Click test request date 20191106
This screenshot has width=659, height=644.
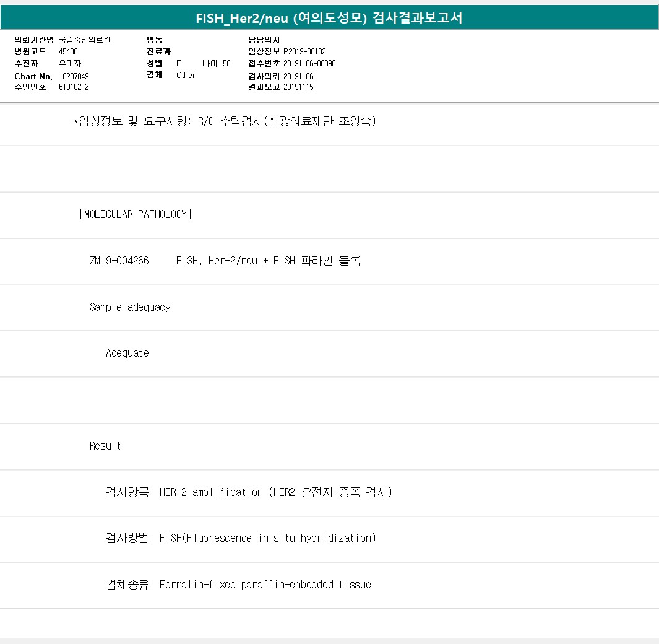pos(298,77)
